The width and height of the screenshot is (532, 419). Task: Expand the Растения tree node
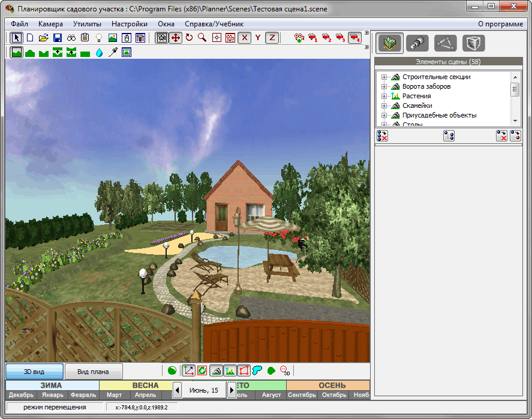(x=384, y=96)
